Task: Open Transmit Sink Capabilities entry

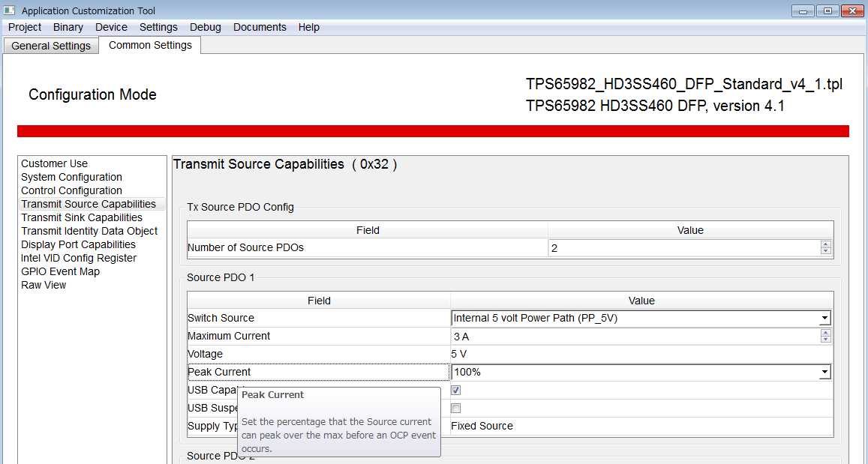Action: [x=81, y=217]
